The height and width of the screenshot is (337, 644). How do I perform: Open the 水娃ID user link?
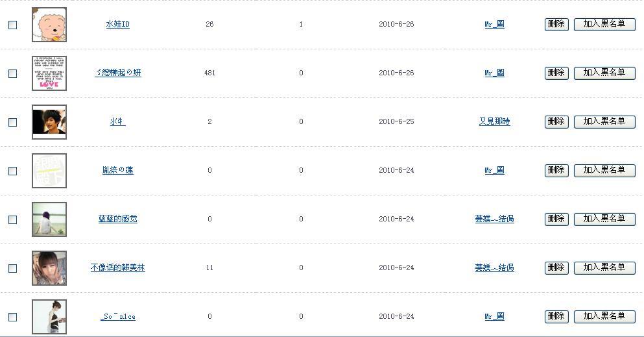[x=118, y=25]
